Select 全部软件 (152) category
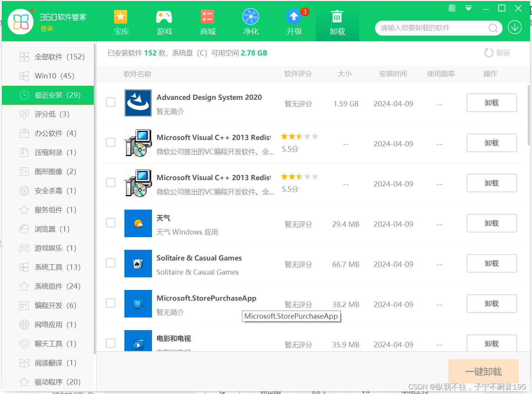Image resolution: width=532 pixels, height=394 pixels. 48,57
